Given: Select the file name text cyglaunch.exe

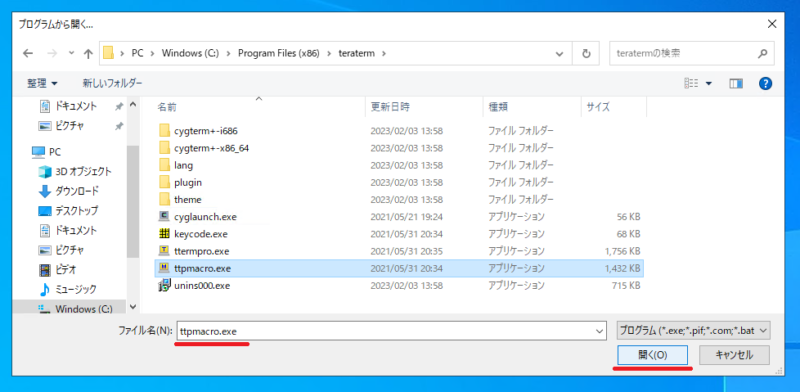Looking at the screenshot, I should (x=205, y=216).
